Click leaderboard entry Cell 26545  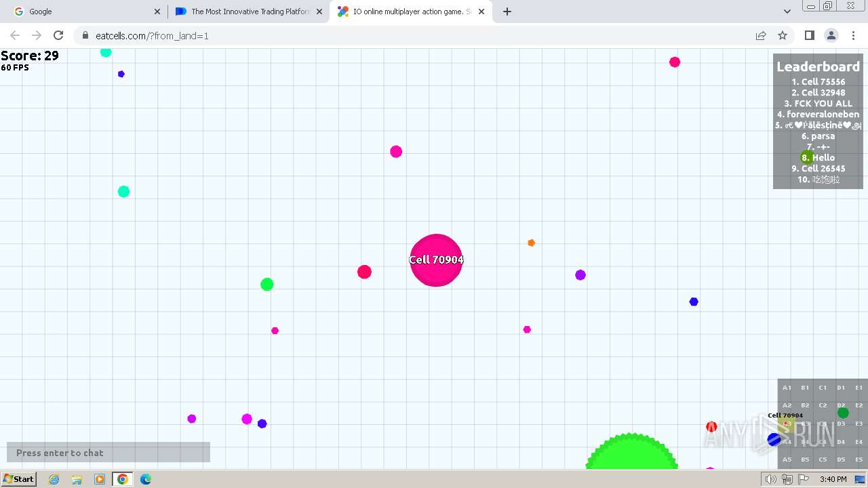click(818, 169)
